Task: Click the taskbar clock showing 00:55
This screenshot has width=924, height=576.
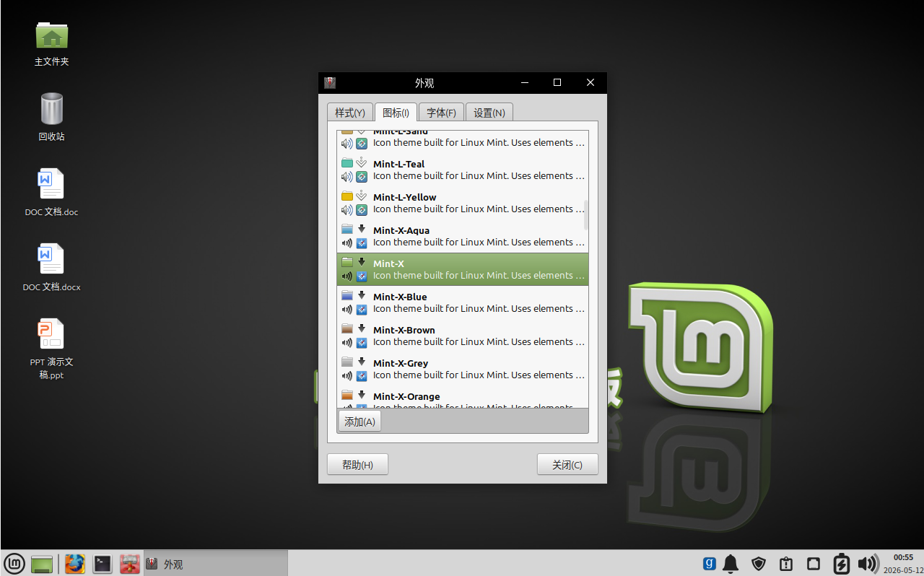Action: 903,563
